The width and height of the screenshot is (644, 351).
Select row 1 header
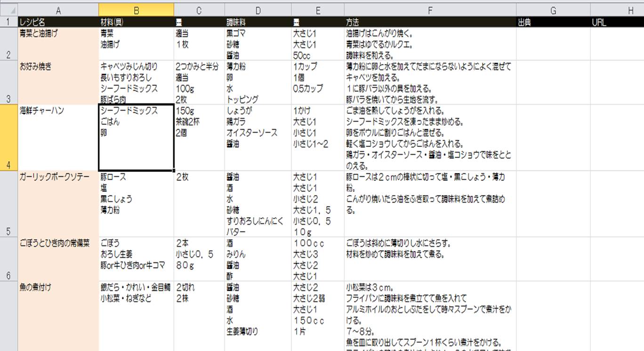pos(8,22)
